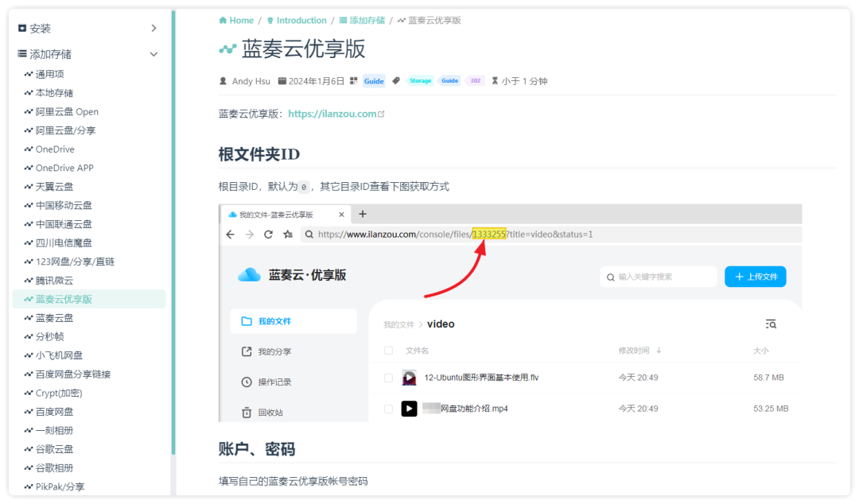Click the 输入关键字搜索 search field

pos(658,277)
